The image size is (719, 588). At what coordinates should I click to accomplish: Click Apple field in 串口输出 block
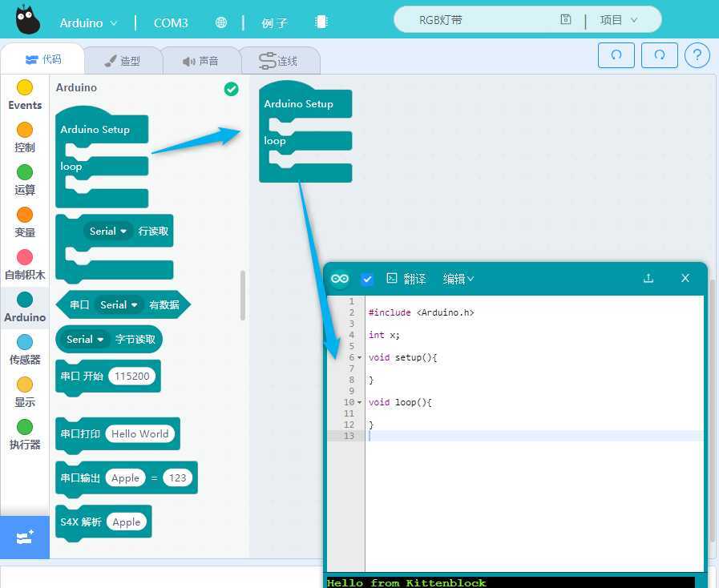coord(125,478)
